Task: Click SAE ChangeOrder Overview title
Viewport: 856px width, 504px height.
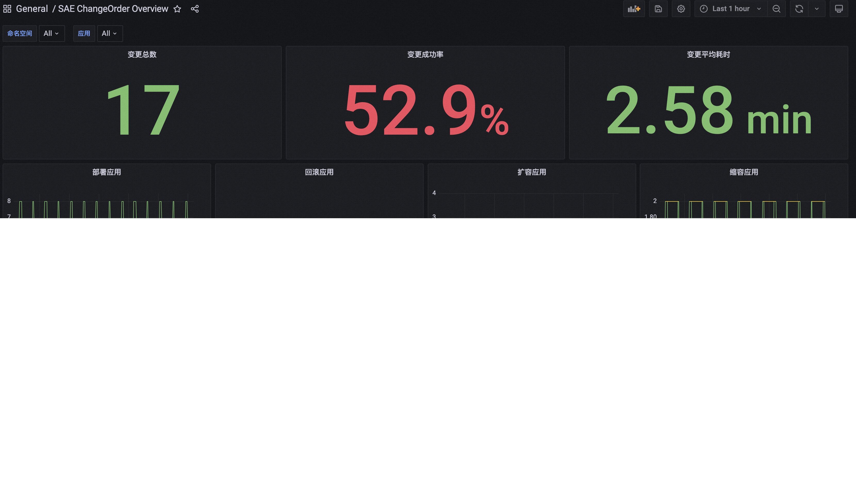Action: 113,9
